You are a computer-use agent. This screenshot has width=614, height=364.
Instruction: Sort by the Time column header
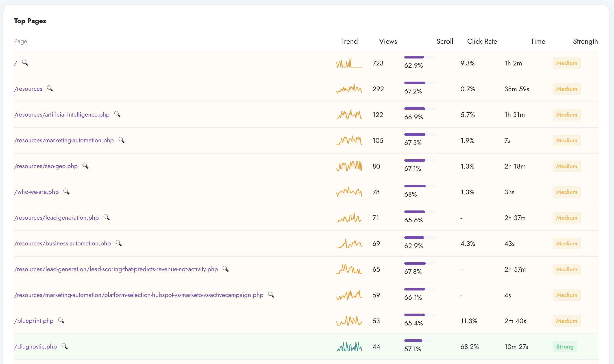(538, 41)
